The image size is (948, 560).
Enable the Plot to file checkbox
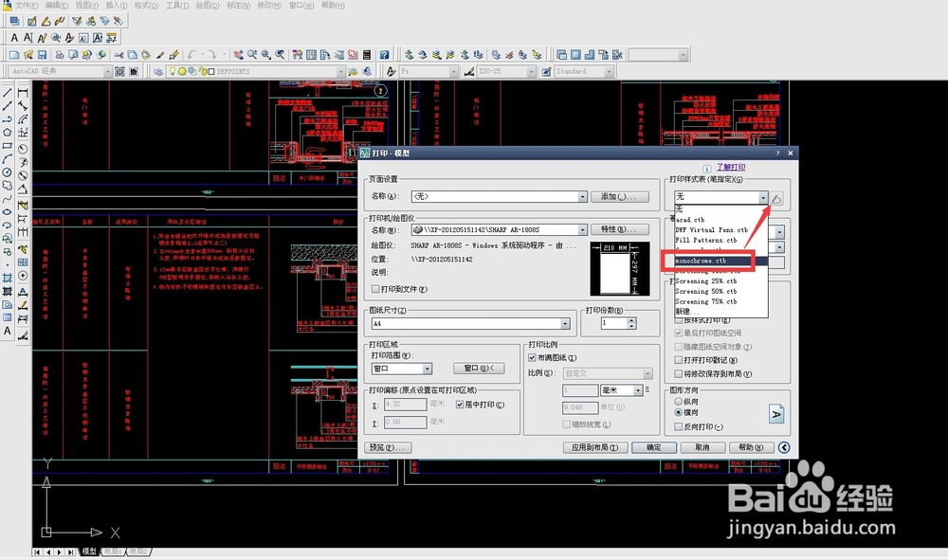(x=375, y=289)
